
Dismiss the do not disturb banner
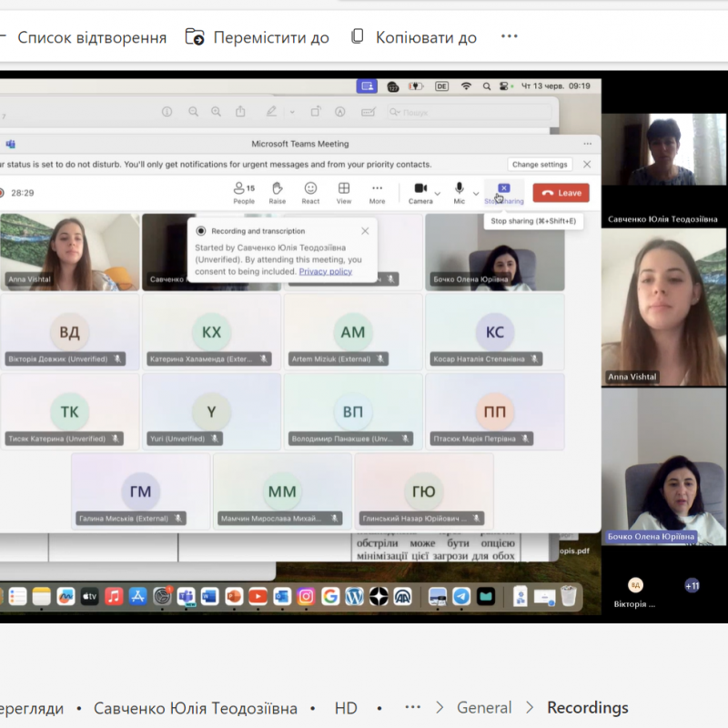tap(587, 165)
